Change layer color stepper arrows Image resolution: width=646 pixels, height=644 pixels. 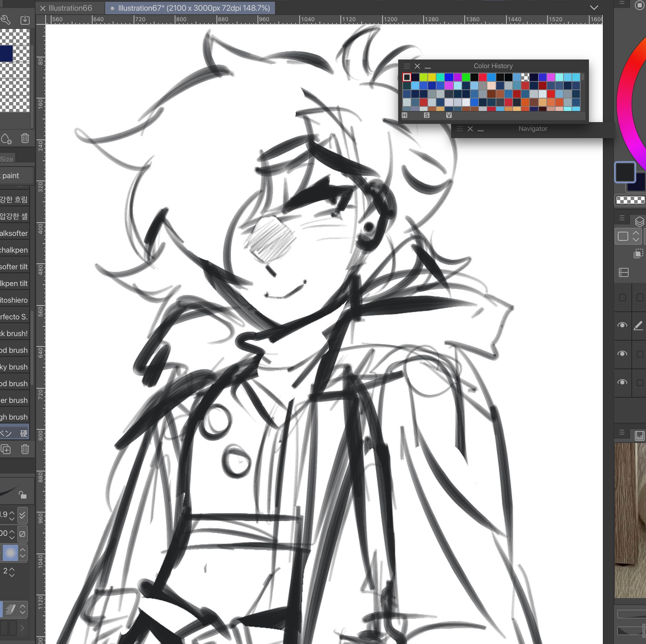(x=636, y=236)
